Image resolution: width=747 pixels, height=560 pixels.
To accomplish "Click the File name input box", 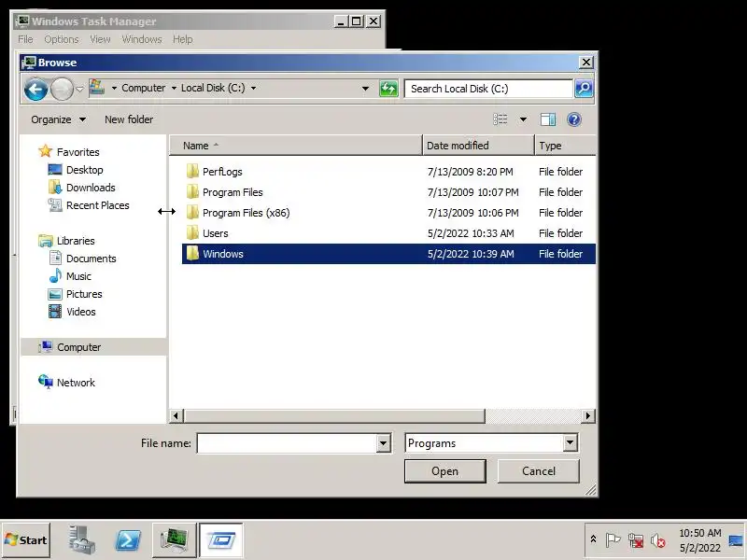I will tap(287, 443).
